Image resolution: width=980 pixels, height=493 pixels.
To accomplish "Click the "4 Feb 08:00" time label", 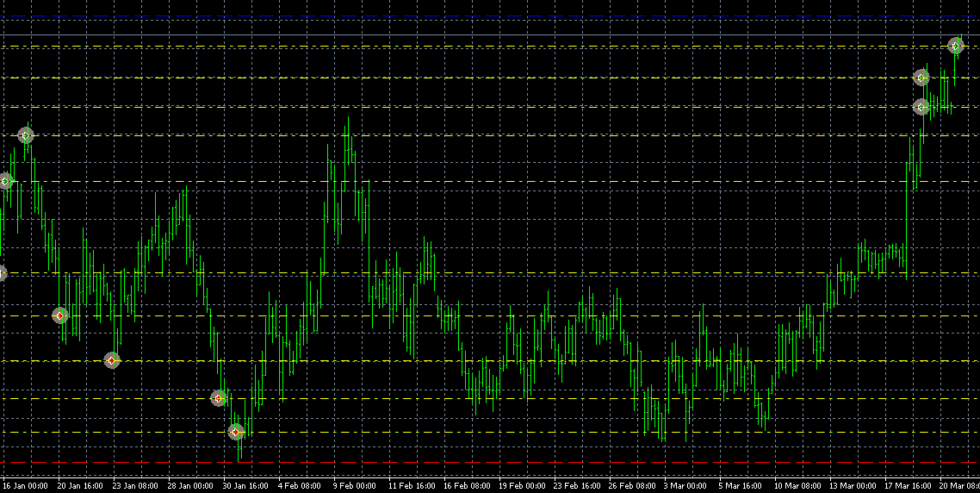I will [300, 486].
